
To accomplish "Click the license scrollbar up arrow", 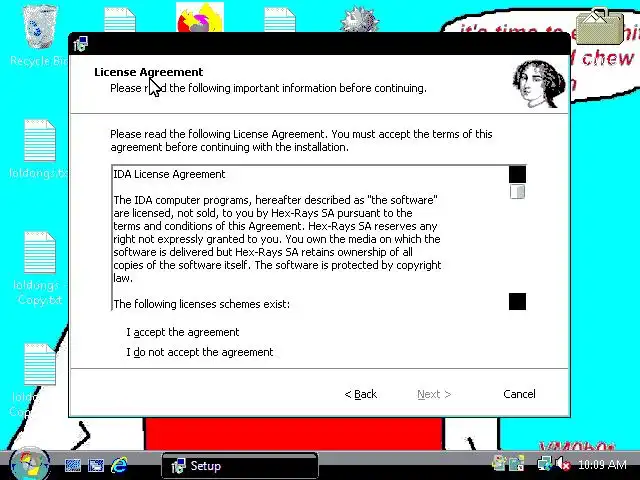I will [518, 174].
